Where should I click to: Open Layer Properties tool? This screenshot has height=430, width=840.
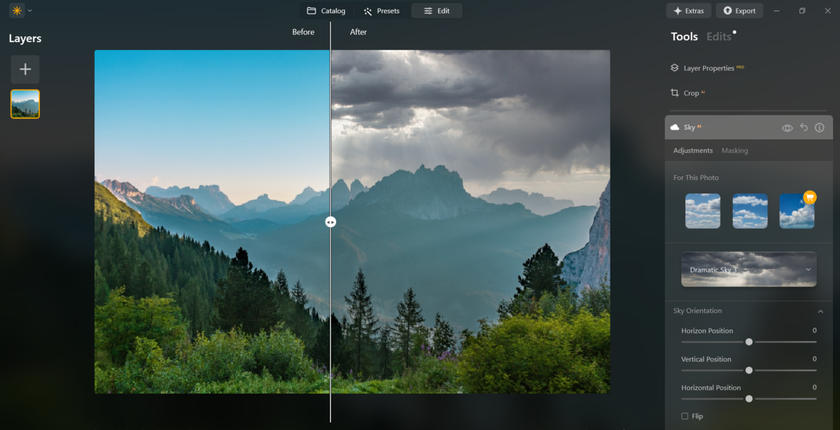point(707,68)
